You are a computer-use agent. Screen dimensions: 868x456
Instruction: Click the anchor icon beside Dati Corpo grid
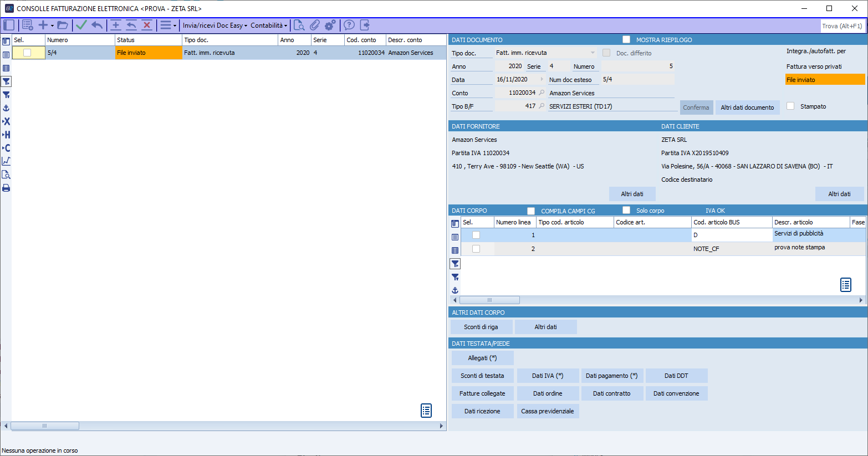(x=455, y=290)
